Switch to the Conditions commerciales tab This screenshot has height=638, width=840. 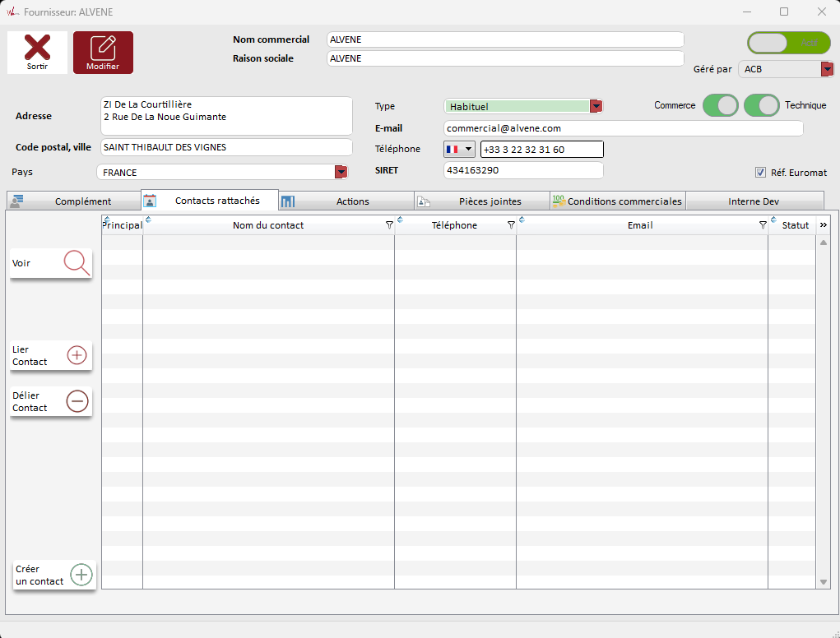tap(617, 201)
